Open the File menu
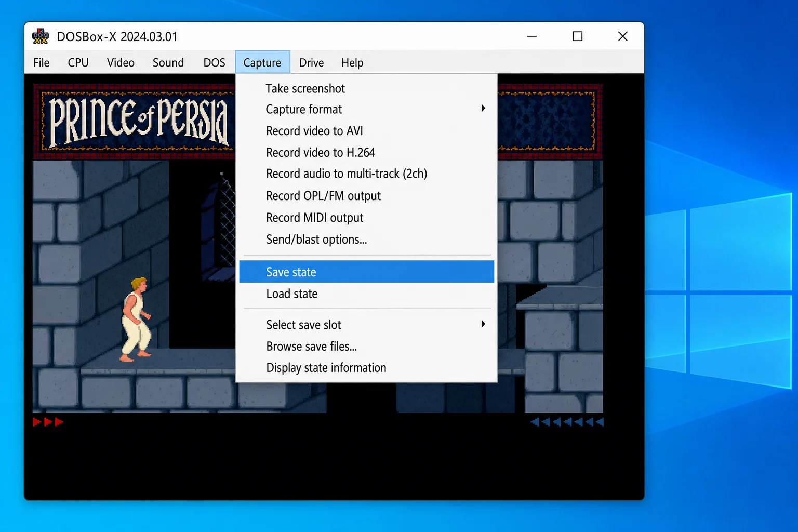The image size is (798, 532). coord(42,62)
